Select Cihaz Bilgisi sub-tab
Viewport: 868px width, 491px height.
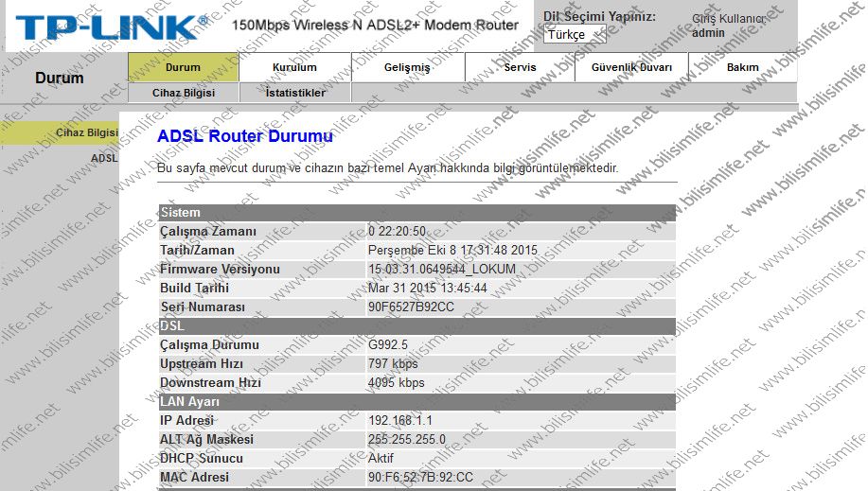tap(184, 93)
